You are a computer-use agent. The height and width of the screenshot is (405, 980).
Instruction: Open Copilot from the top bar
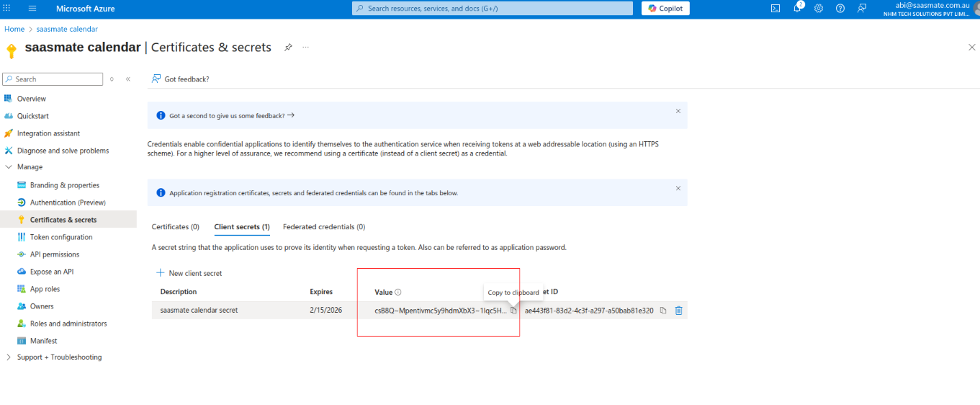[665, 9]
